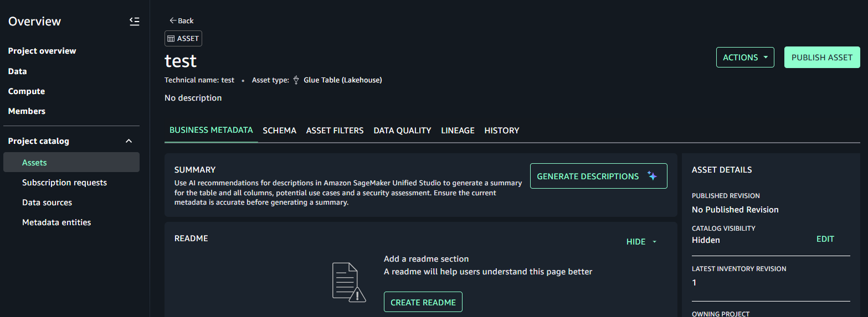Click GENERATE DESCRIPTIONS button
Image resolution: width=868 pixels, height=317 pixels.
click(x=599, y=176)
